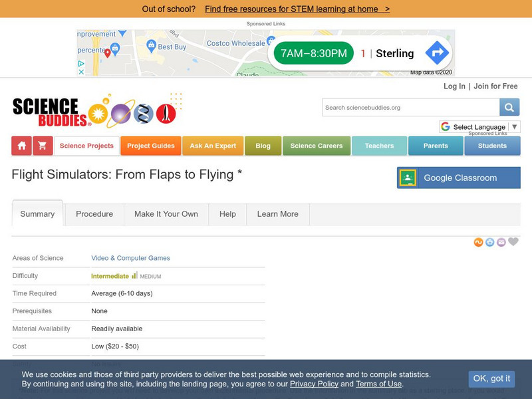Open the shopping cart icon
Image resolution: width=532 pixels, height=399 pixels.
pyautogui.click(x=43, y=146)
